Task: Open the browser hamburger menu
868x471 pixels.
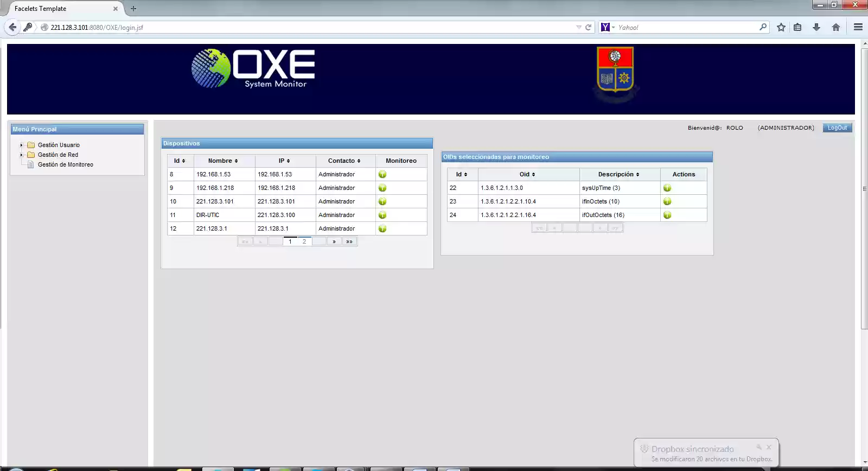Action: coord(858,27)
